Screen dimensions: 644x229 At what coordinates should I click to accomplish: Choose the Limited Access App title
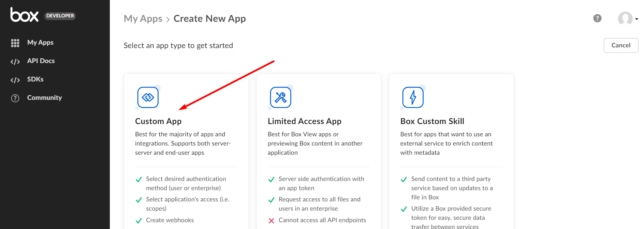tap(304, 121)
